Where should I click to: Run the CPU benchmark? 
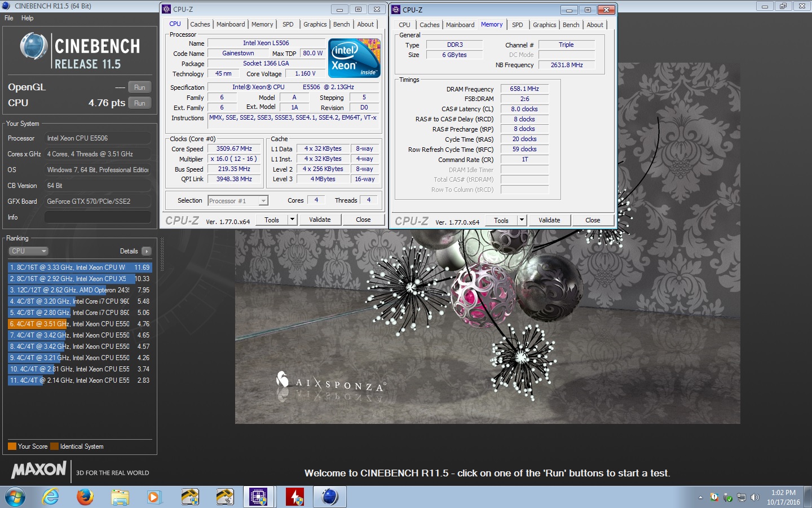pyautogui.click(x=140, y=103)
